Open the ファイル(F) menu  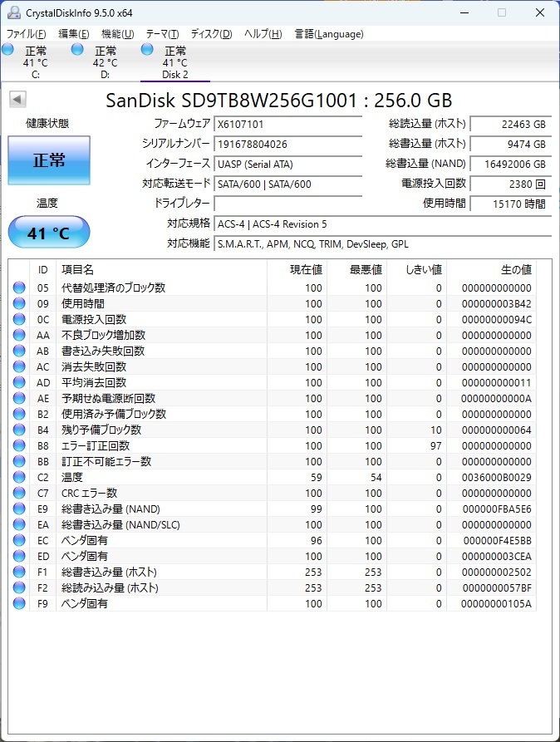[x=26, y=34]
